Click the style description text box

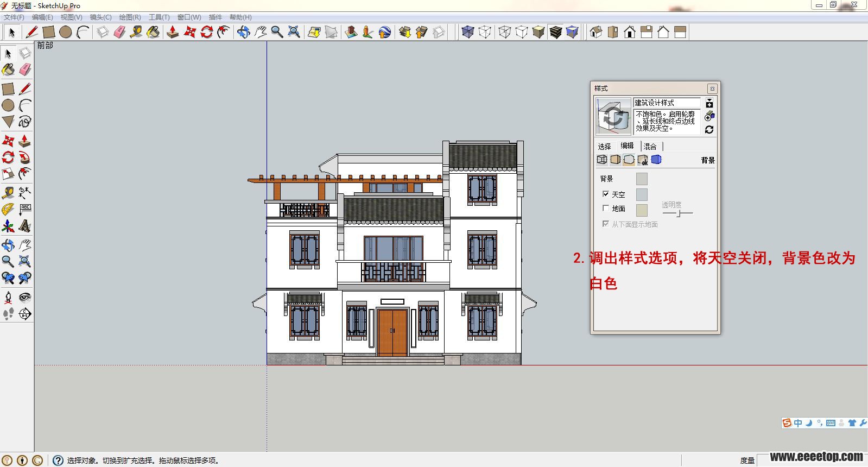pos(667,122)
